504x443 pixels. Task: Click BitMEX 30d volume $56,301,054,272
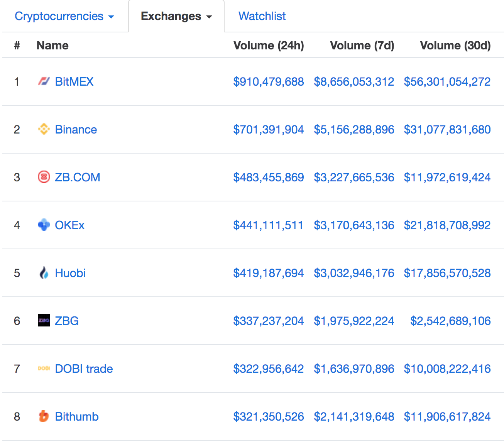(x=447, y=81)
